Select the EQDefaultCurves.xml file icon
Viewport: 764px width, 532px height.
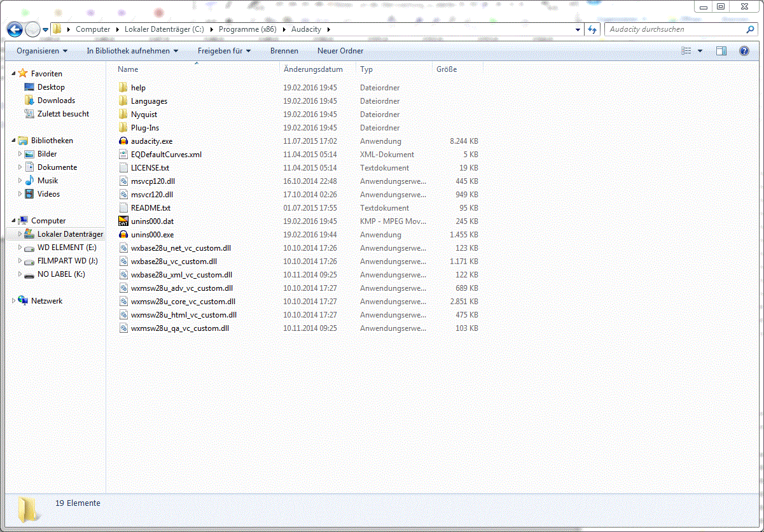pos(123,155)
